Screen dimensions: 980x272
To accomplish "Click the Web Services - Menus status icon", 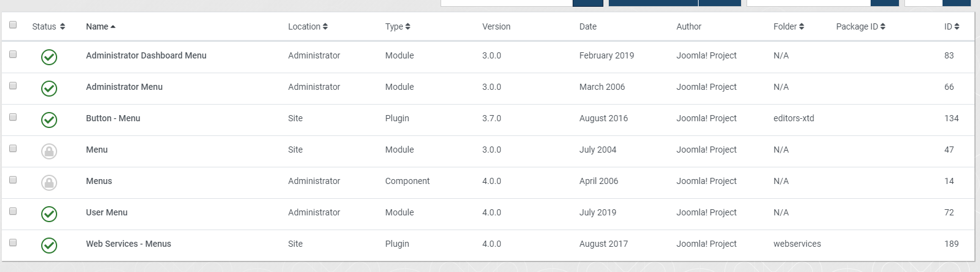I will pyautogui.click(x=49, y=245).
